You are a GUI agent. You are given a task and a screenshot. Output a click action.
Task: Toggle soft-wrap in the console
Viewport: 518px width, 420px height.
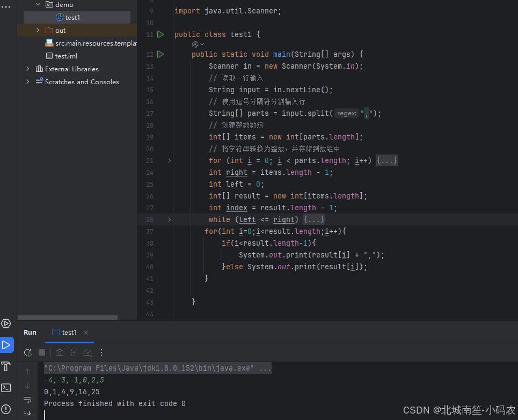(27, 400)
